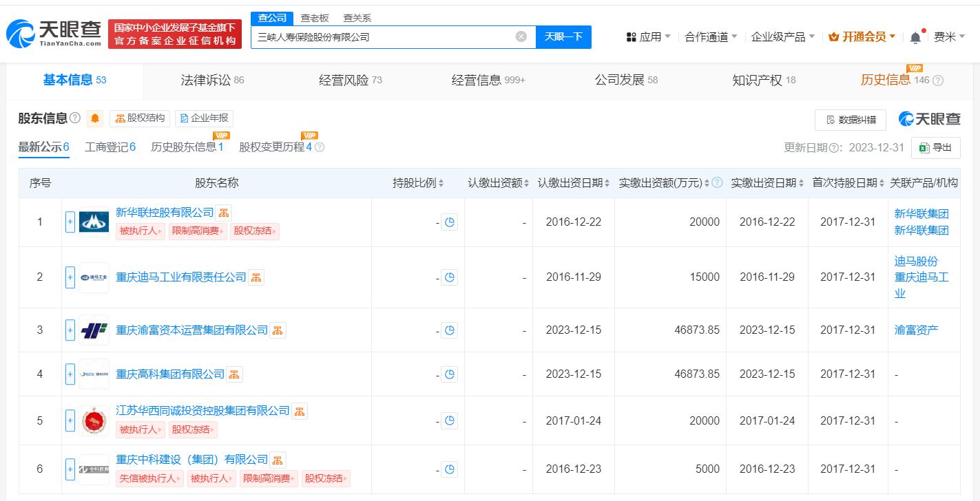Open the 企业级产品 dropdown
Screen dimensions: 980x501
[782, 37]
